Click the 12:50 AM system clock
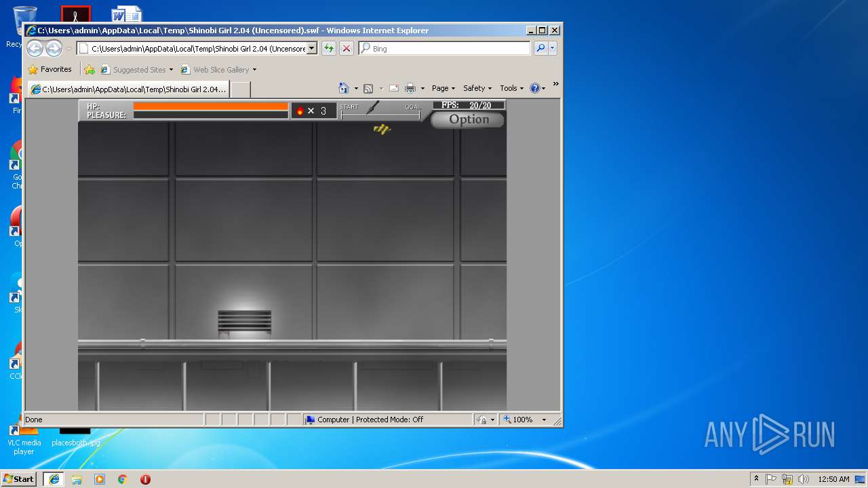868x488 pixels. click(x=833, y=479)
